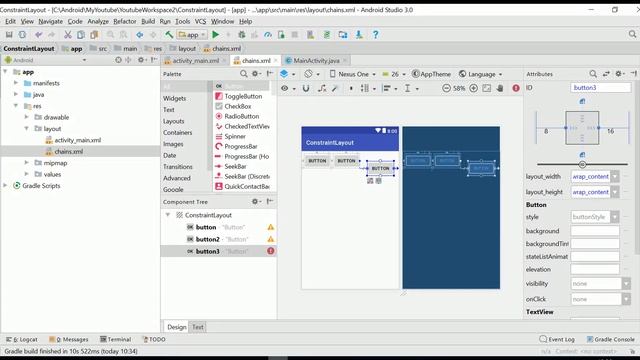The height and width of the screenshot is (360, 640).
Task: Open the Event Log
Action: (557, 339)
